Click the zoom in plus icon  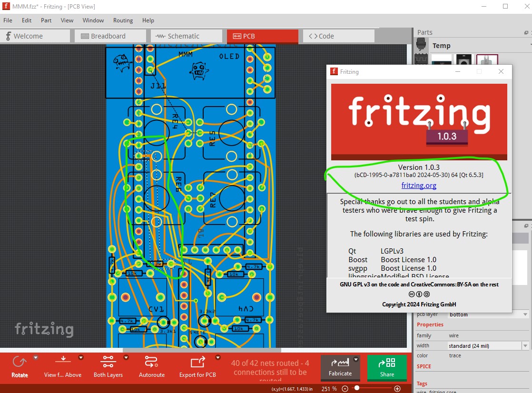(x=397, y=389)
